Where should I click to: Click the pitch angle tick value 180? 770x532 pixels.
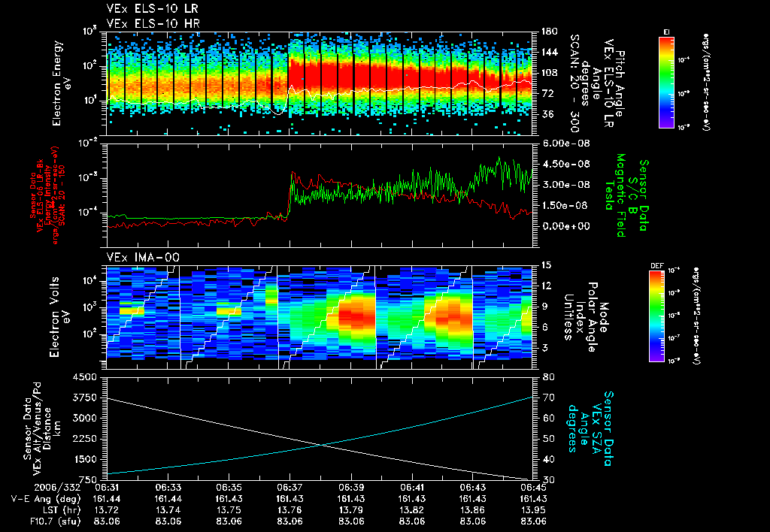550,32
